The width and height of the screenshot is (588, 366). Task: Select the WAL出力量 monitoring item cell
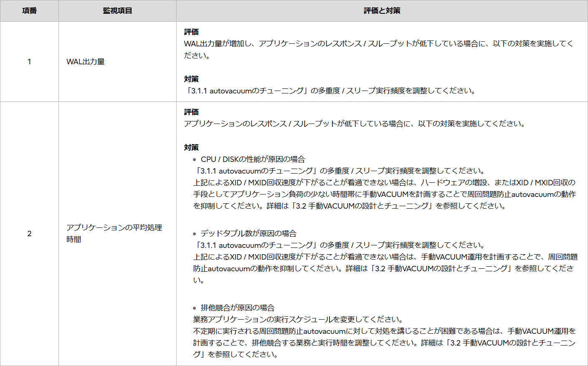point(87,61)
